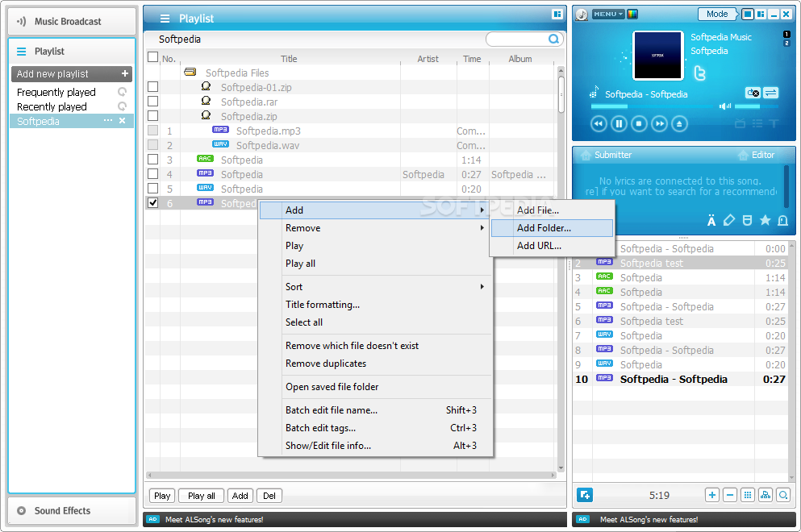Select Remove duplicates menu item
Screen dimensions: 801x532
pyautogui.click(x=375, y=364)
